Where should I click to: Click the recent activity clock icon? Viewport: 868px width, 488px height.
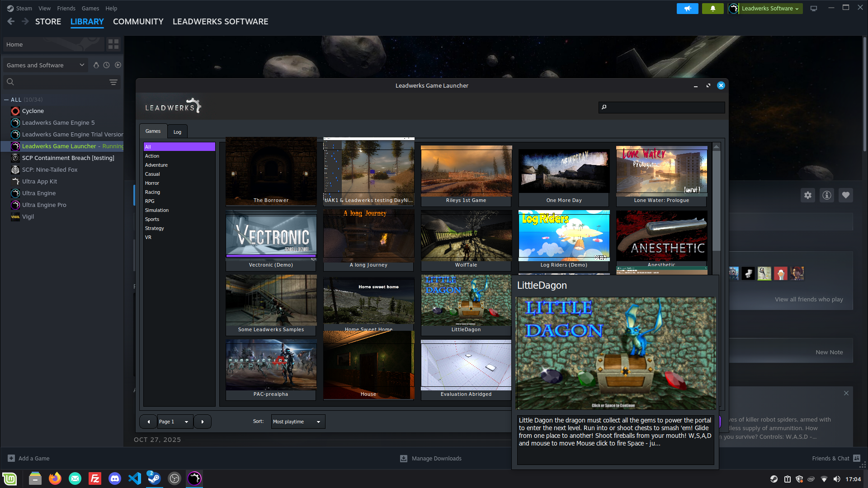pyautogui.click(x=107, y=65)
